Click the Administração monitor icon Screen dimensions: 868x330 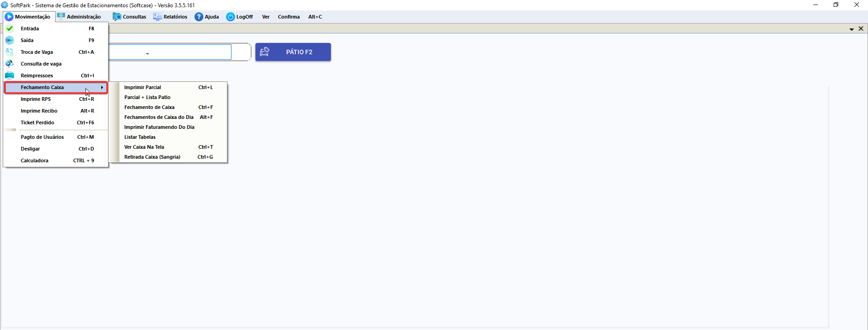[x=61, y=17]
